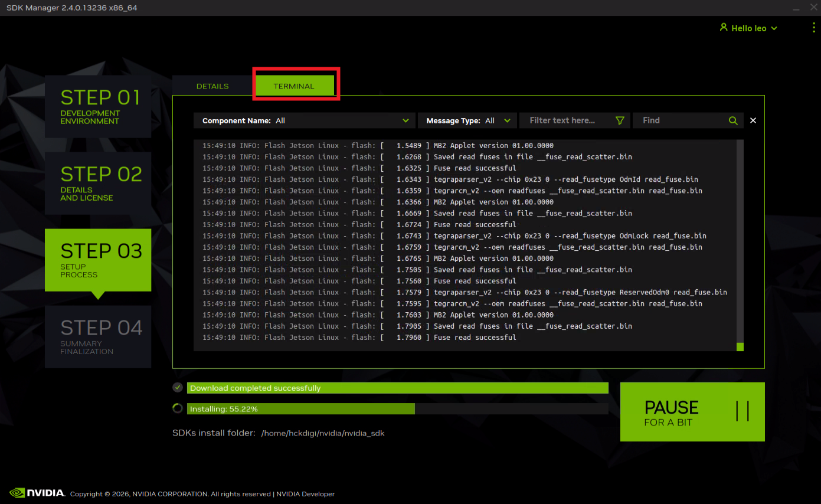
Task: Select the log line numbered 1.6268
Action: pos(417,157)
